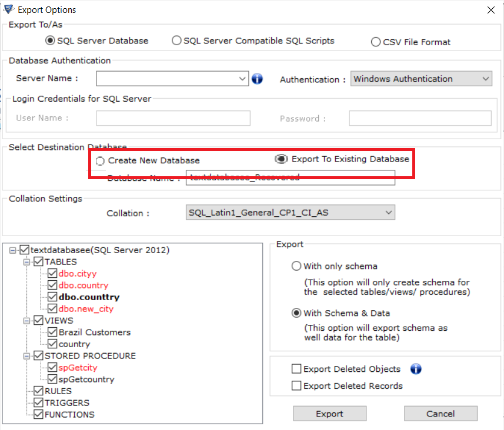
Task: Select textdatabasee(SQL Server 2012) root label
Action: (x=100, y=250)
